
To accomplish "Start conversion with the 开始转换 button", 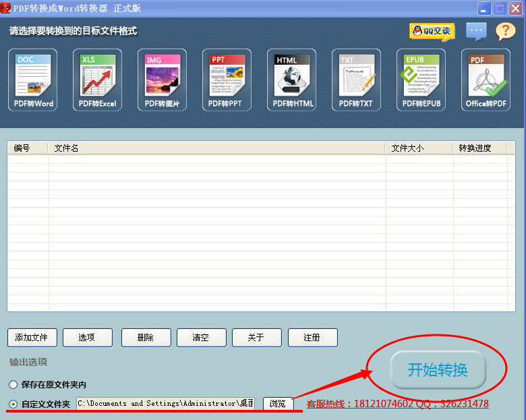I will (x=438, y=369).
